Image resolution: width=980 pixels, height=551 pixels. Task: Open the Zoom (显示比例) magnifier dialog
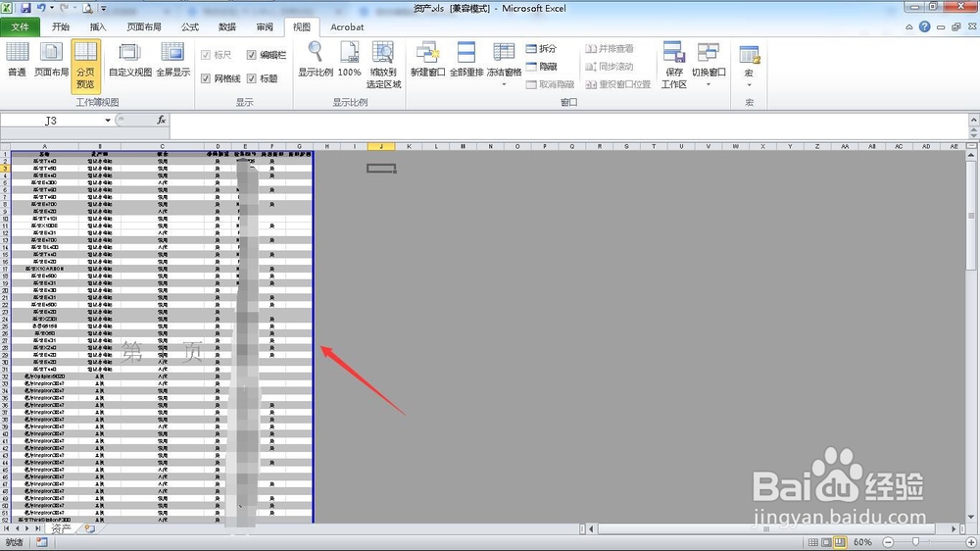(x=316, y=60)
